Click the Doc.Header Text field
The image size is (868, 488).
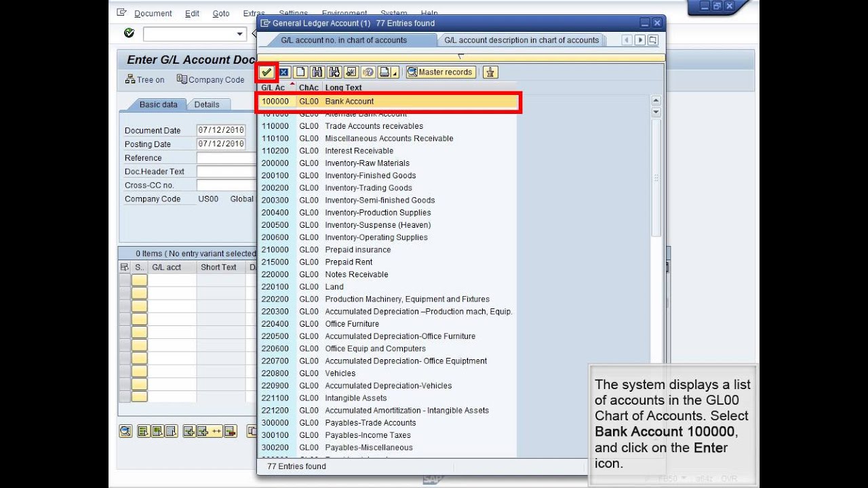[226, 171]
